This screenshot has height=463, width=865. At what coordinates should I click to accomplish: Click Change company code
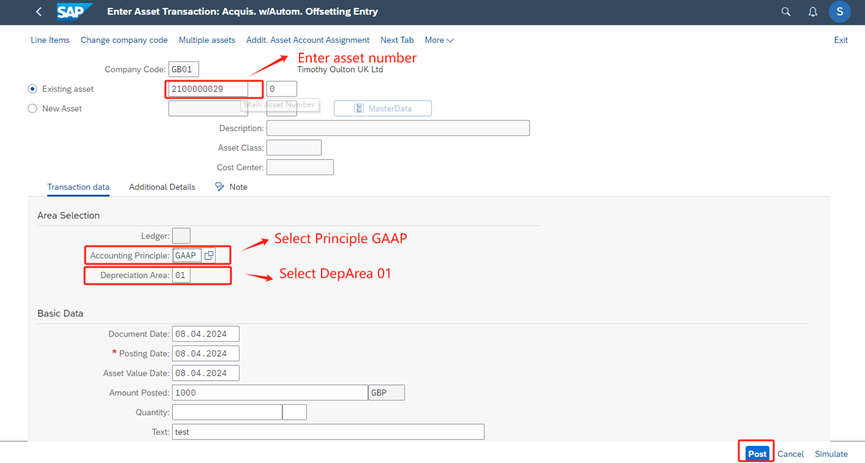(x=124, y=40)
